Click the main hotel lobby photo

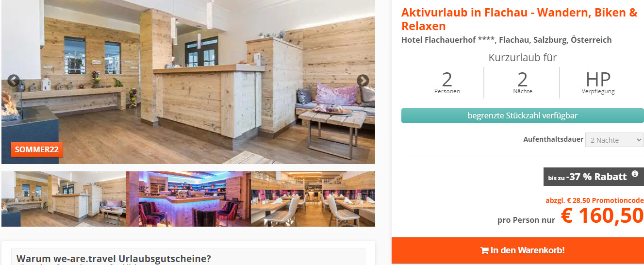coord(188,82)
